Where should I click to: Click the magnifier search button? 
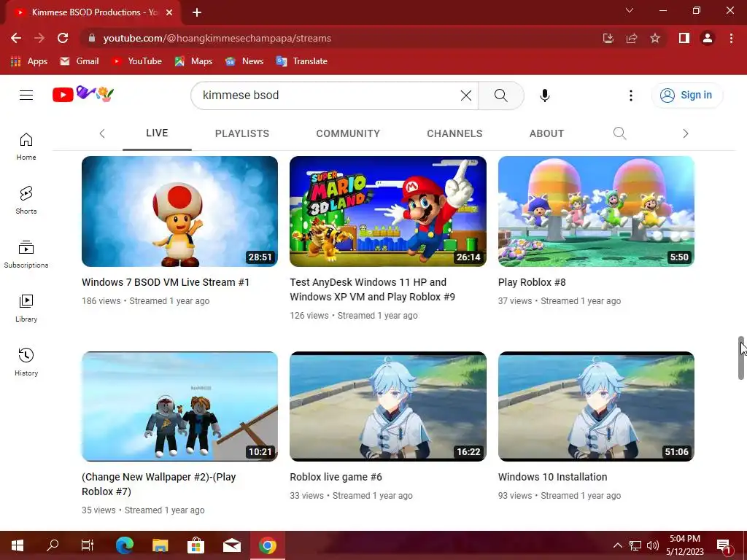tap(500, 96)
